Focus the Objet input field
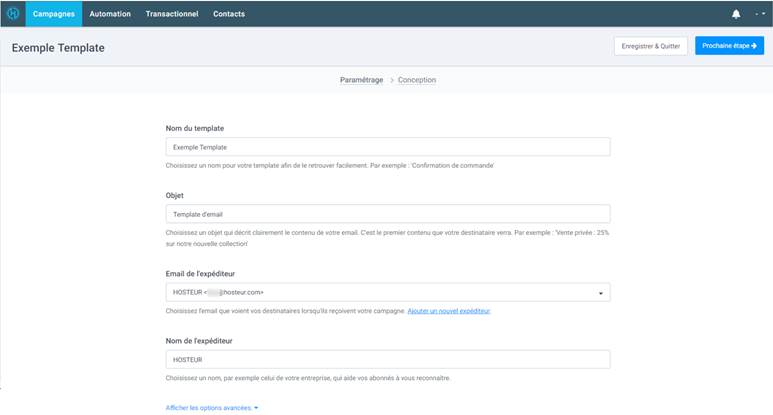773x415 pixels. (x=387, y=213)
